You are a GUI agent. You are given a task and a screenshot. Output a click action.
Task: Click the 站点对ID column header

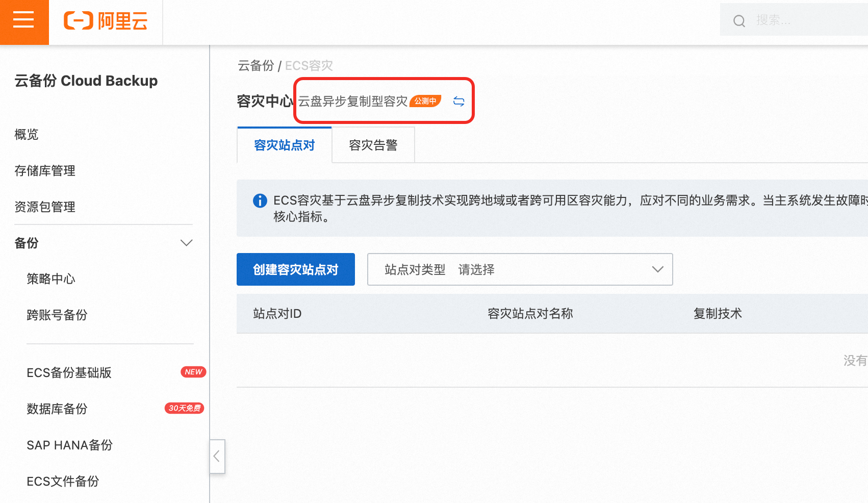point(277,314)
